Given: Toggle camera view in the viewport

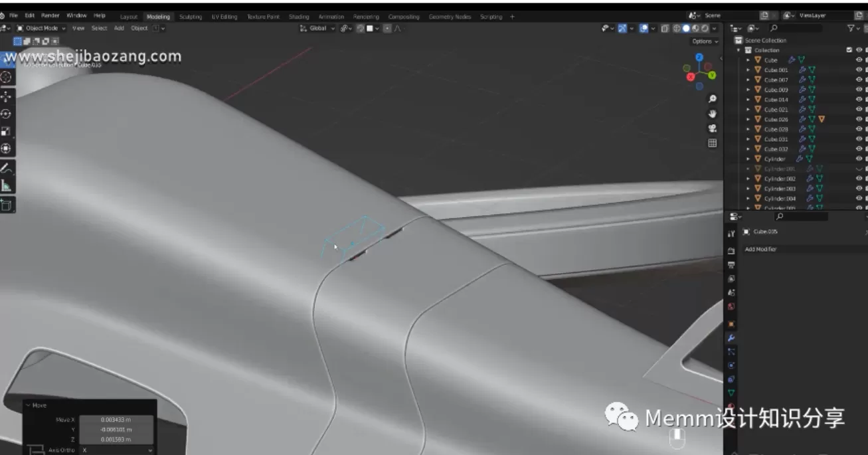Looking at the screenshot, I should [713, 128].
